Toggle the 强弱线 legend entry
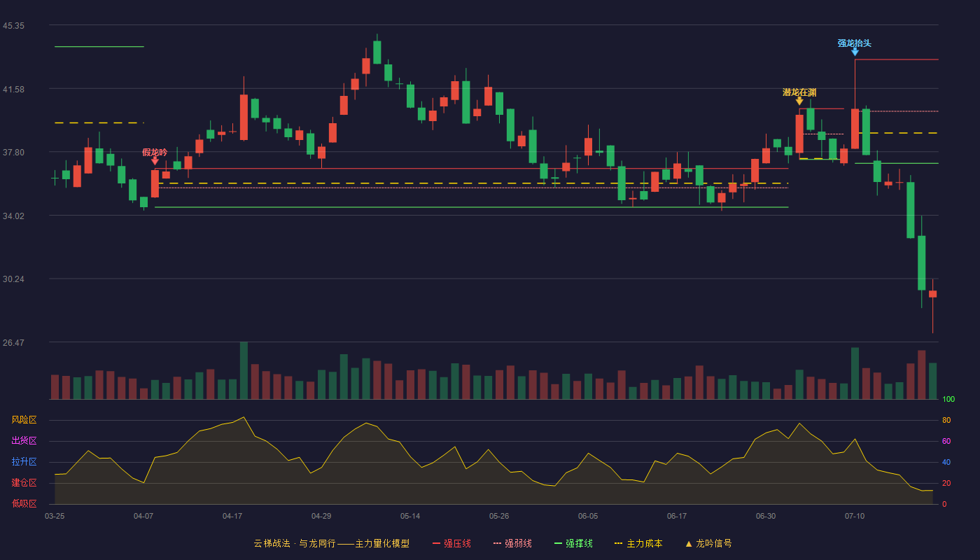Screen dimensions: 980x560 click(x=512, y=544)
